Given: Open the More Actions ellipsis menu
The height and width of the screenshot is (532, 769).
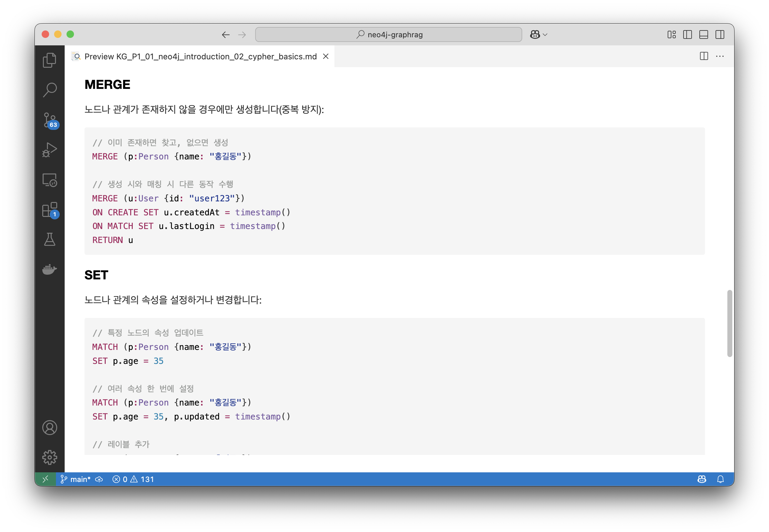Looking at the screenshot, I should 720,56.
